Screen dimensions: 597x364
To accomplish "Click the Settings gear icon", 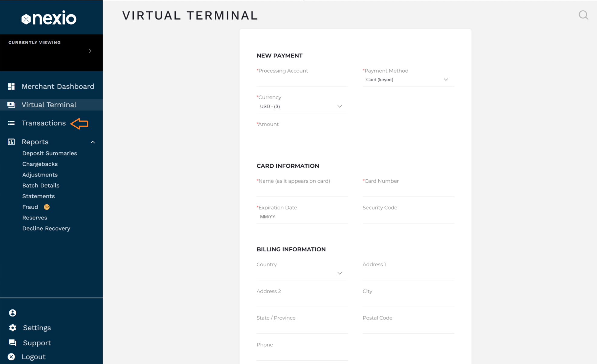I will coord(12,328).
